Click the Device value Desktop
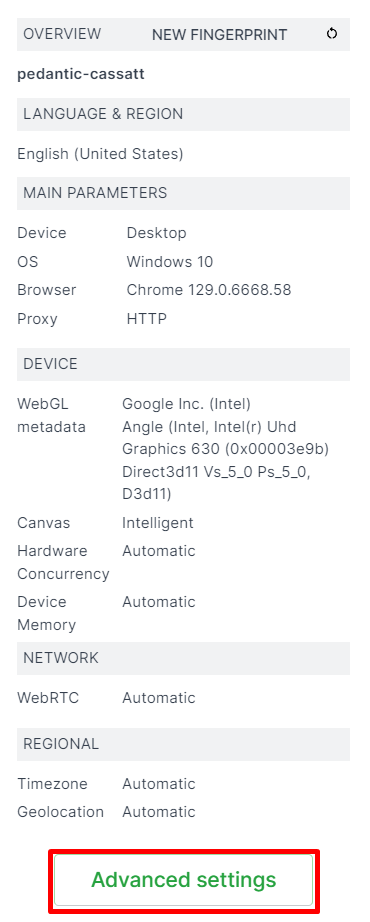This screenshot has height=922, width=370. point(156,233)
